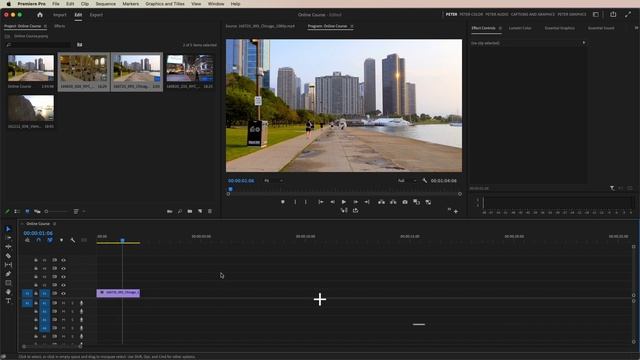The image size is (640, 360).
Task: Toggle Snap in timeline
Action: [x=39, y=240]
